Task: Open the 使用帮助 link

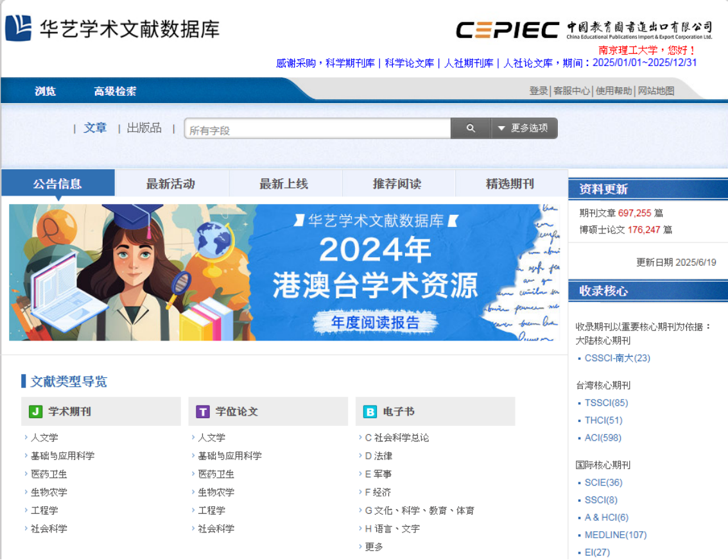Action: (614, 91)
